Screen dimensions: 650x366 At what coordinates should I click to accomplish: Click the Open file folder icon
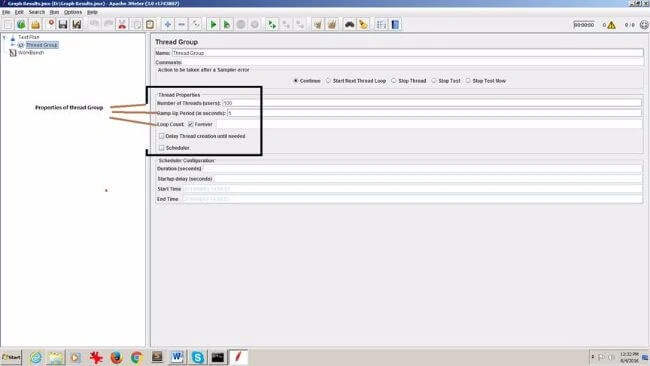36,24
